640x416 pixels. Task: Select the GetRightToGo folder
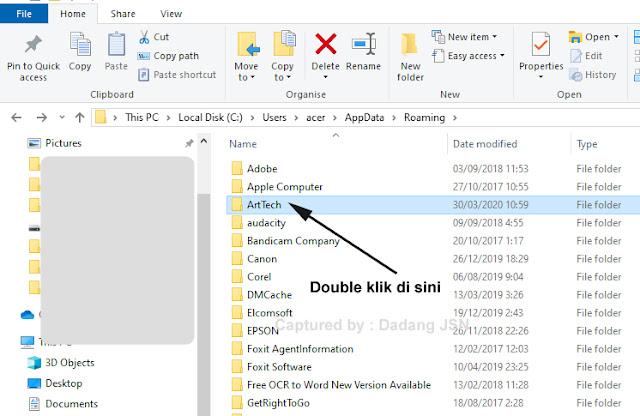coord(278,403)
